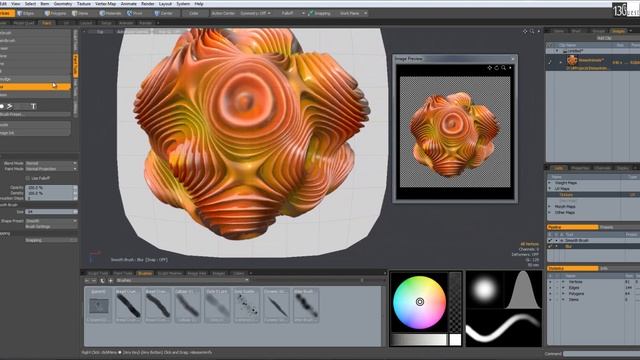The height and width of the screenshot is (360, 640).
Task: Click the Image Ink button
Action: [35, 133]
